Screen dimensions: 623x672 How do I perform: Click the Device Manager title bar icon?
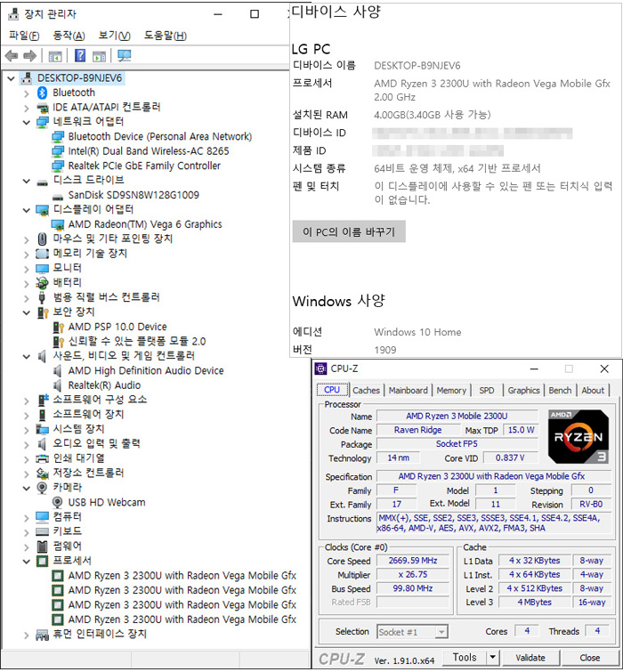(13, 14)
